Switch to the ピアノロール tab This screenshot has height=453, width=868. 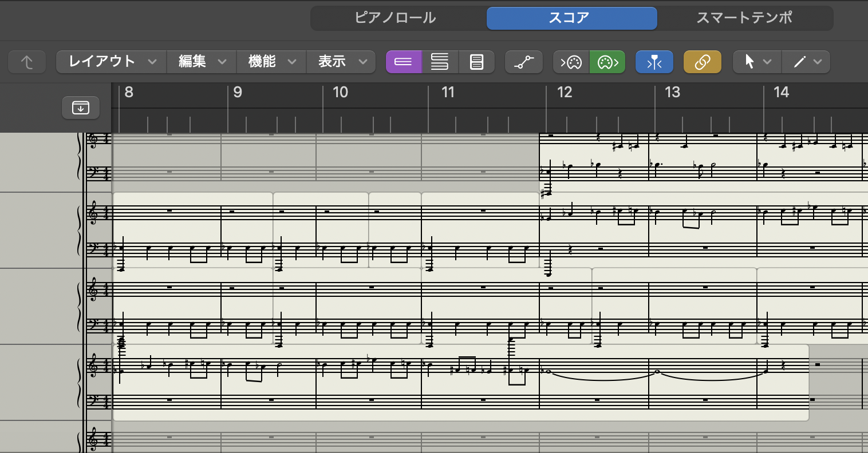396,18
